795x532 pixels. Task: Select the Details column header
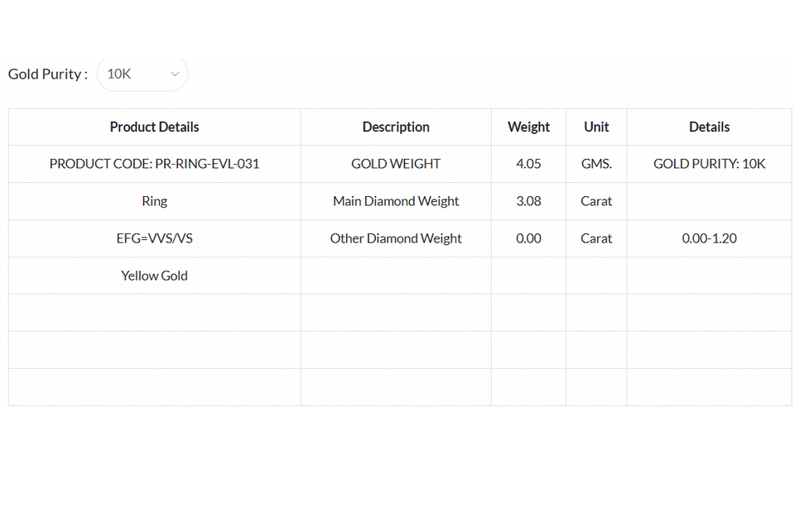click(709, 127)
